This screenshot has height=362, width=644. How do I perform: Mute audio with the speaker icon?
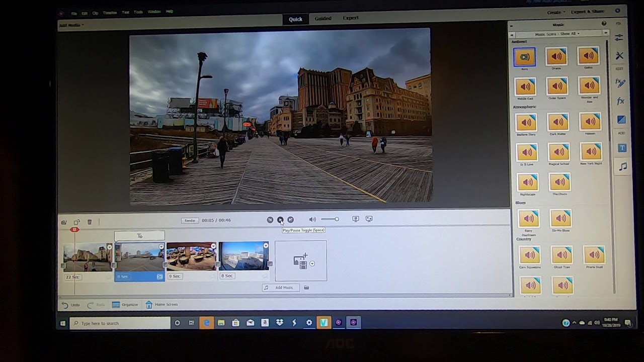(312, 219)
